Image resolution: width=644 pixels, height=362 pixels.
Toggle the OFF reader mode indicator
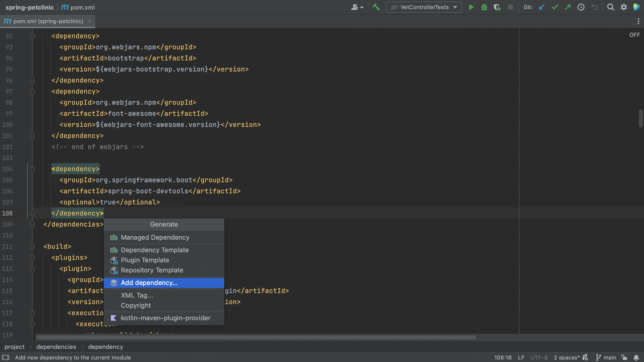(x=634, y=35)
